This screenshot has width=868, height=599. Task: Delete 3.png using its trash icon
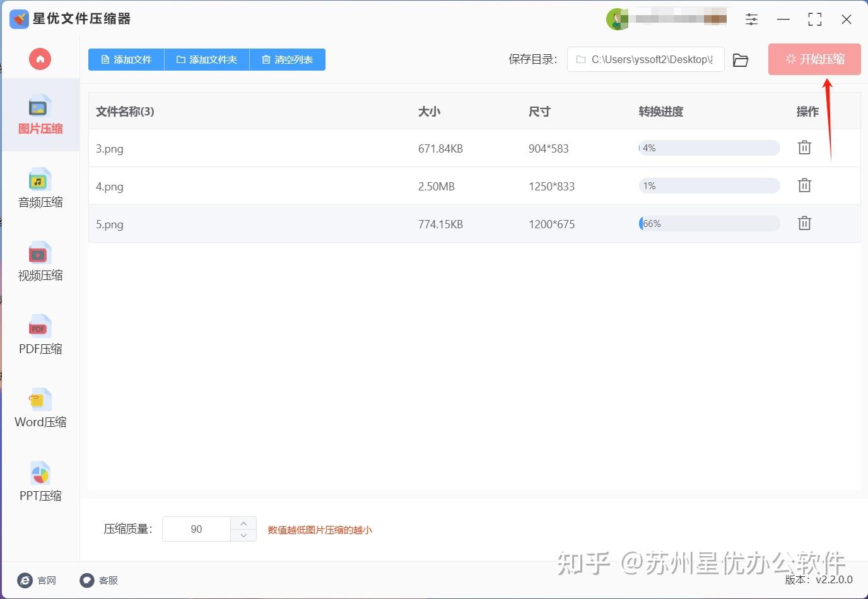(804, 148)
